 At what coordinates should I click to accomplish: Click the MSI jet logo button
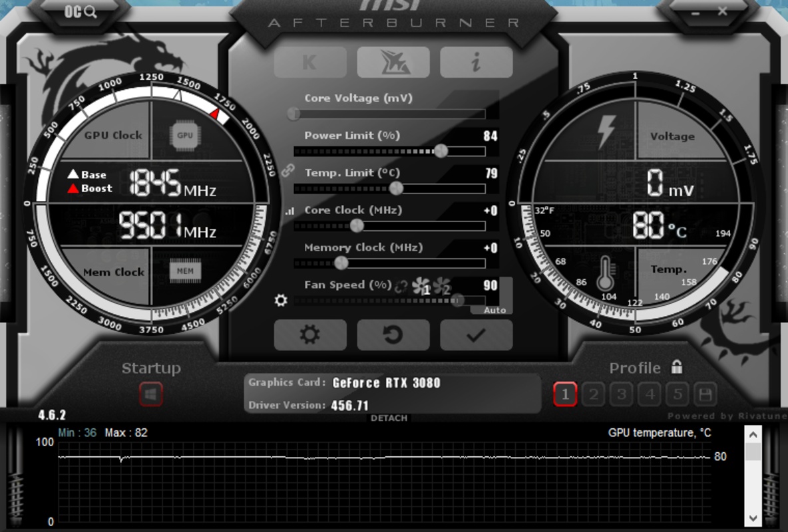(393, 63)
